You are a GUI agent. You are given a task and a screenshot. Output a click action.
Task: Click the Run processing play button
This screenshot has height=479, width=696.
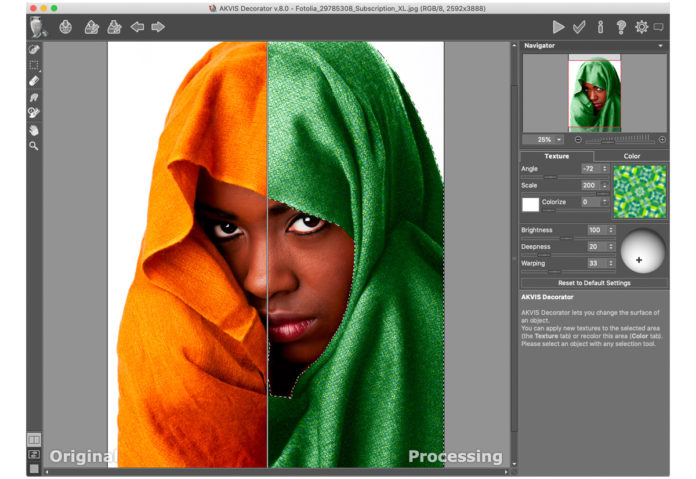[x=558, y=27]
